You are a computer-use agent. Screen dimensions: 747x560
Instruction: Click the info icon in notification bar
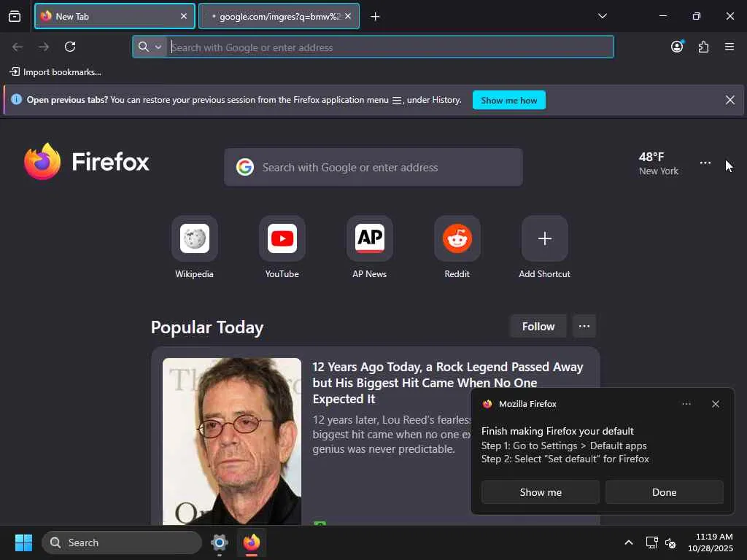point(16,99)
